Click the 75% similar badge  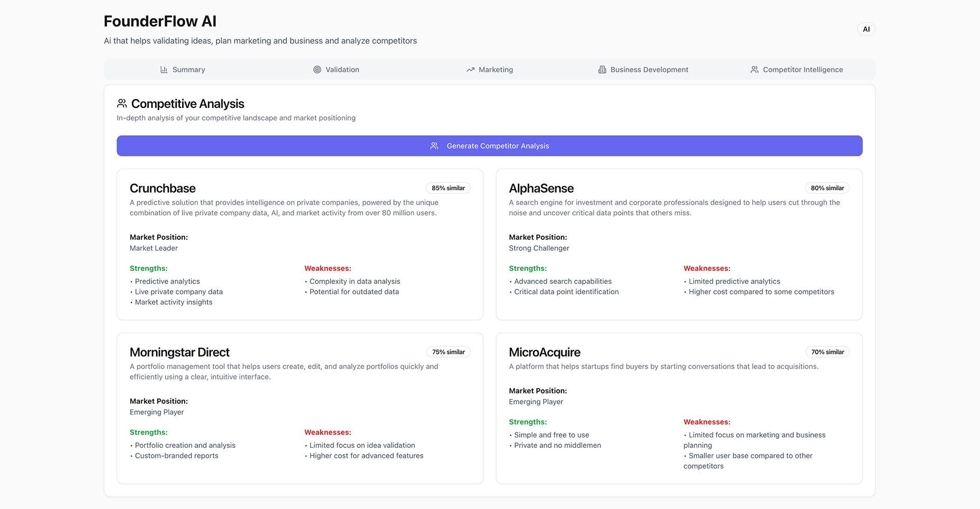pos(448,352)
